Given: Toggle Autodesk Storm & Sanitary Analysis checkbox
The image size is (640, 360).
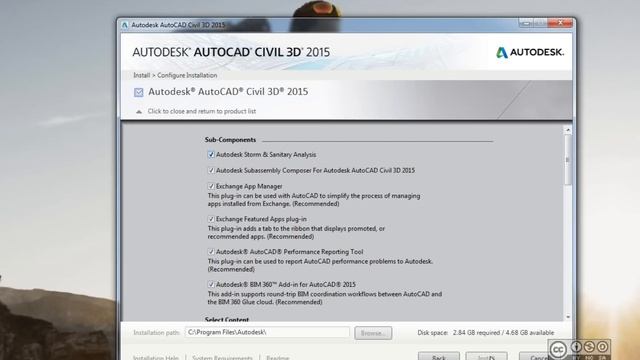Looking at the screenshot, I should (x=211, y=155).
